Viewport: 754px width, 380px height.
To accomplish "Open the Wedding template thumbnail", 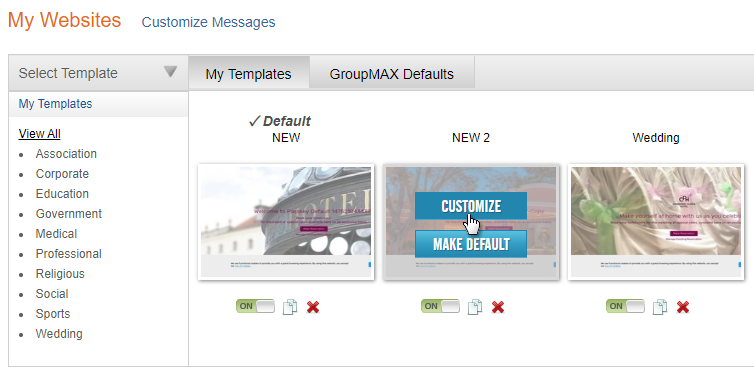I will 656,222.
